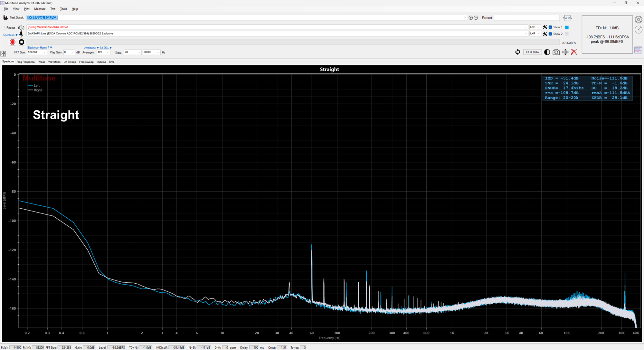Open settings with the gear icon
Image resolution: width=644 pixels, height=350 pixels.
coord(639,20)
